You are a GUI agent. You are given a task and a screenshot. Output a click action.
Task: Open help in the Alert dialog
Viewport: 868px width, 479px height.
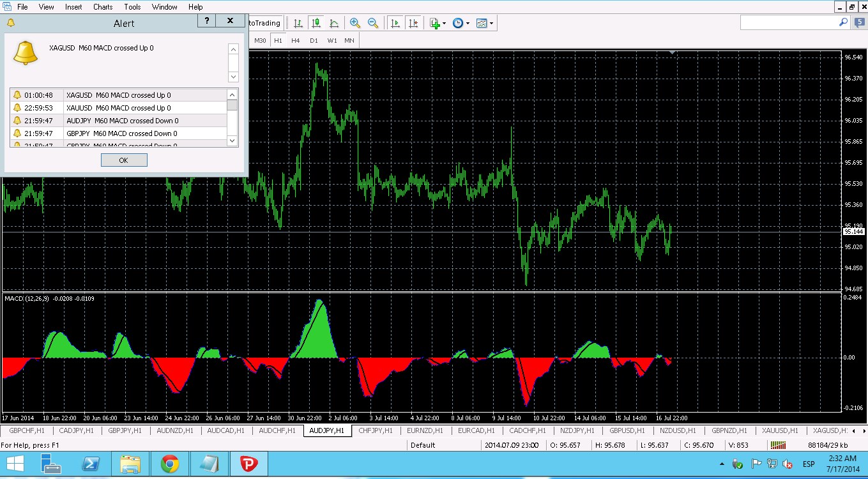207,21
